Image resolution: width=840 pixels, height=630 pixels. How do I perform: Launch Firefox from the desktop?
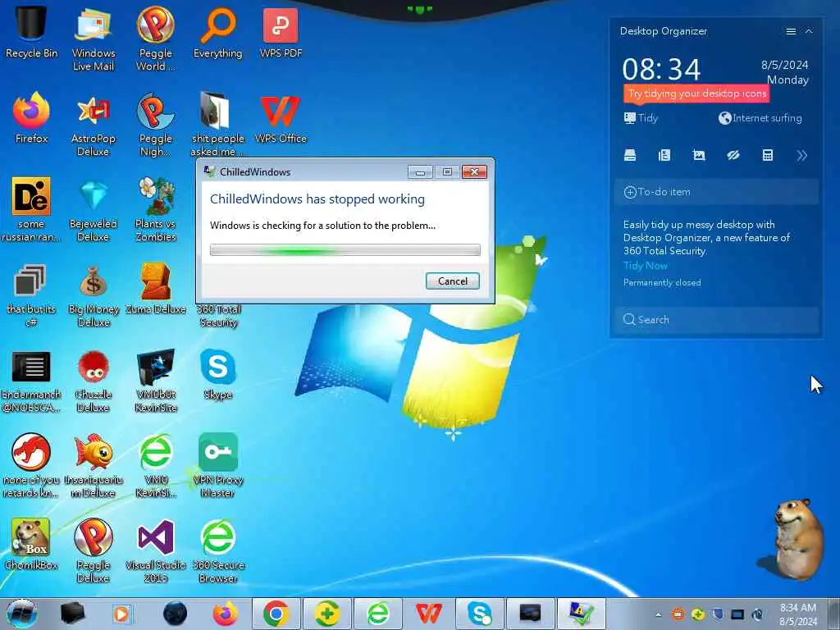(31, 118)
